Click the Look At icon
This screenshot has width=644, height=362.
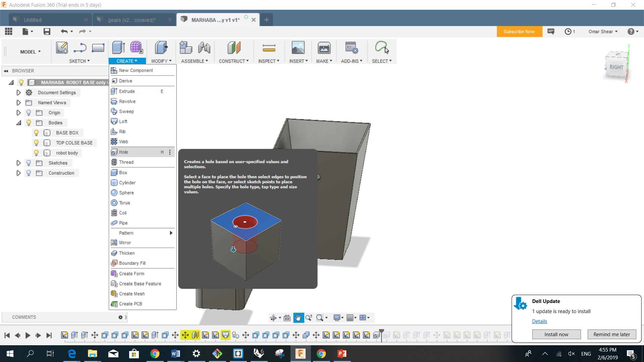point(287,318)
